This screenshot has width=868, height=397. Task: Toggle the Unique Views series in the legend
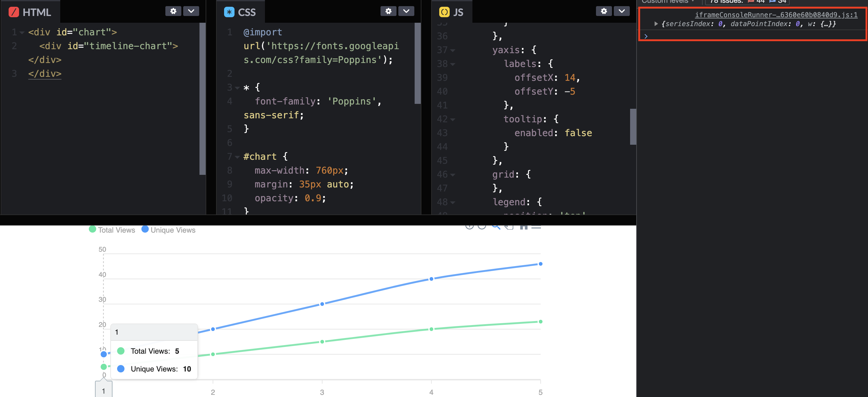coord(168,230)
